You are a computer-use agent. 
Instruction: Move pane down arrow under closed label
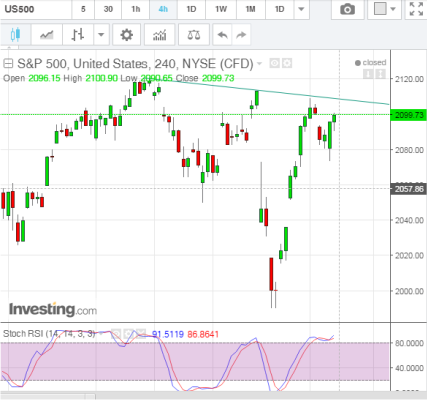[368, 74]
